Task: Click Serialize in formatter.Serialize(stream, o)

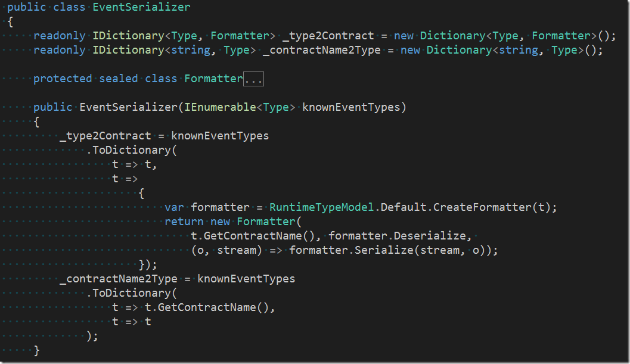Action: point(384,250)
